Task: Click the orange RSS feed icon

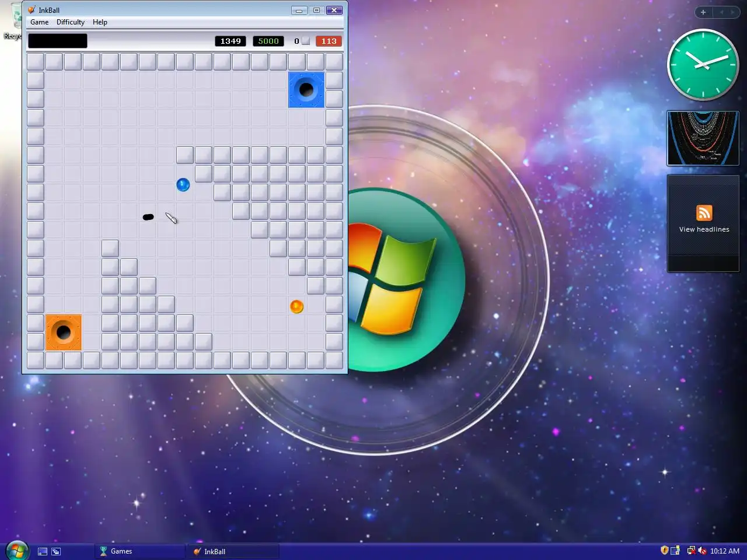Action: tap(704, 213)
